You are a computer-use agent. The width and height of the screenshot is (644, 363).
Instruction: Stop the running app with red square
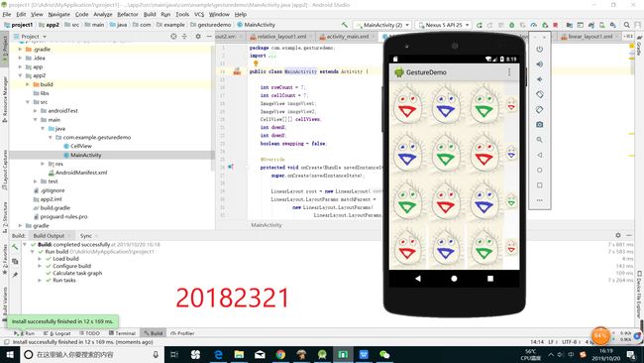555,25
